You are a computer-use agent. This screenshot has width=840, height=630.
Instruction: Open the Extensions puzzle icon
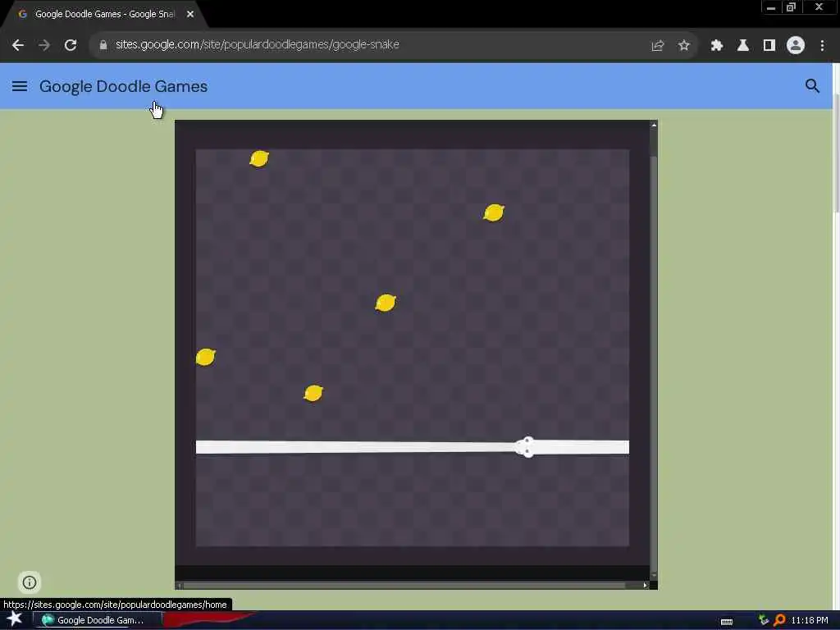(717, 46)
